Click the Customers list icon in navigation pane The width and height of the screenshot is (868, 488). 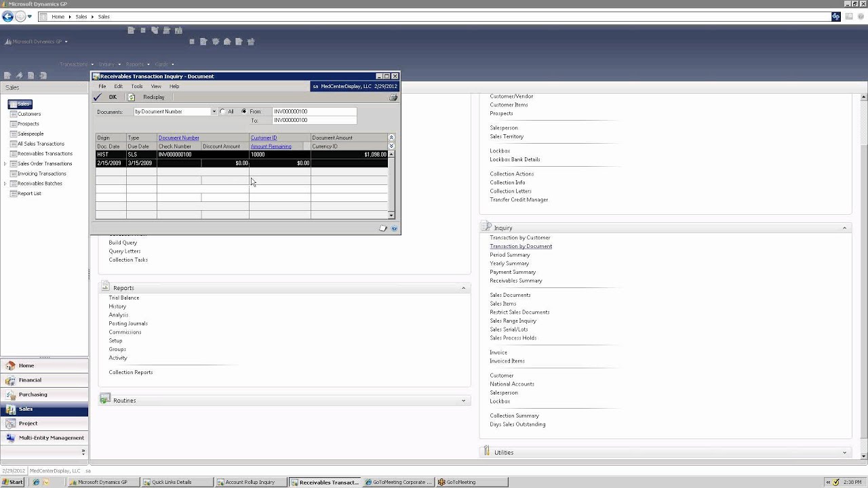pos(12,114)
